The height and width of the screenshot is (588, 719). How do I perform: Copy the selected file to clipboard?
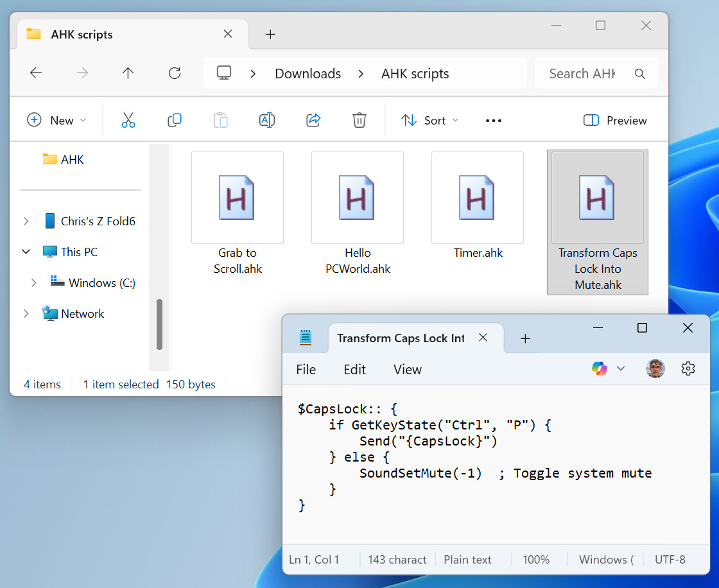tap(175, 120)
